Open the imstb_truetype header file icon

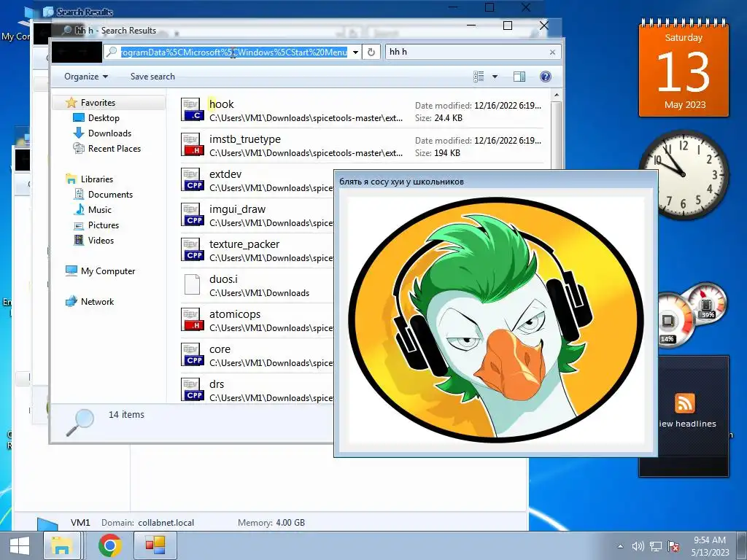coord(193,144)
